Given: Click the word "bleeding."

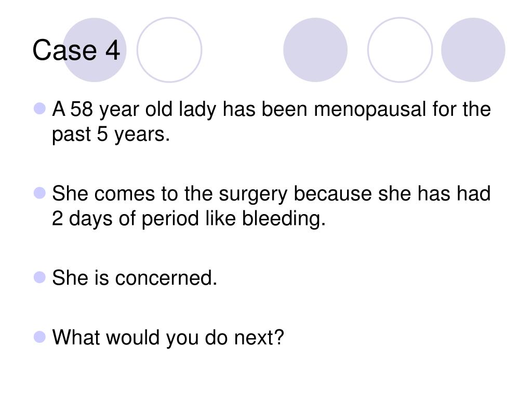Looking at the screenshot, I should point(284,219).
